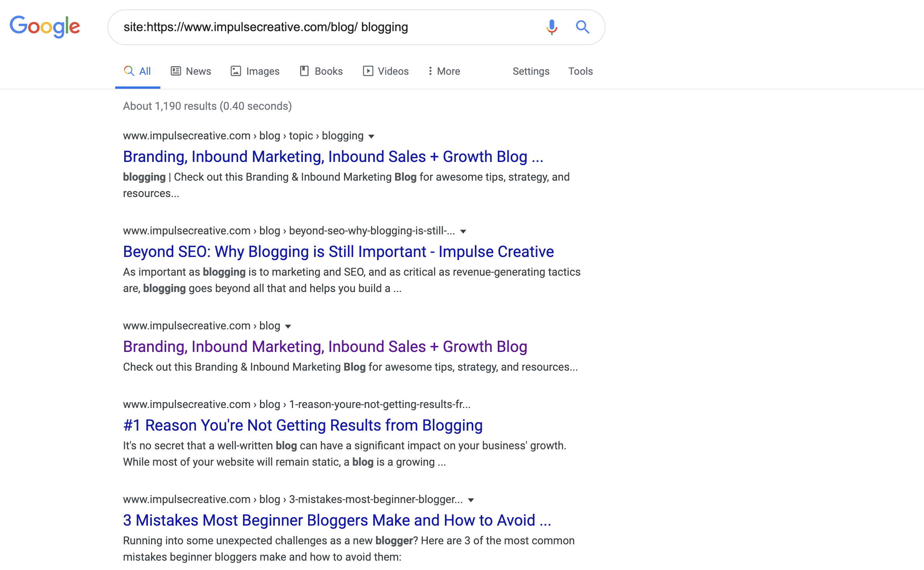924x570 pixels.
Task: Open the Tools menu
Action: click(580, 71)
